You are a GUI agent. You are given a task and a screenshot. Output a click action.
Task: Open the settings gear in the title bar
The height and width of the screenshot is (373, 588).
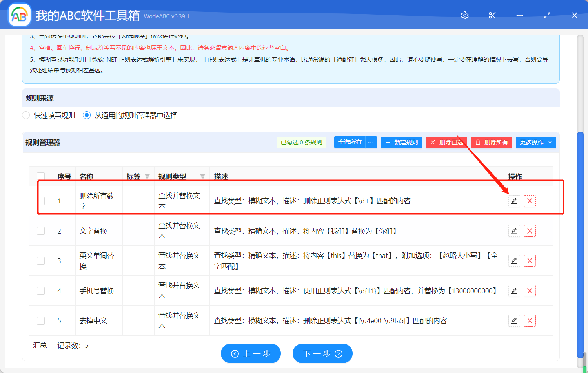464,15
